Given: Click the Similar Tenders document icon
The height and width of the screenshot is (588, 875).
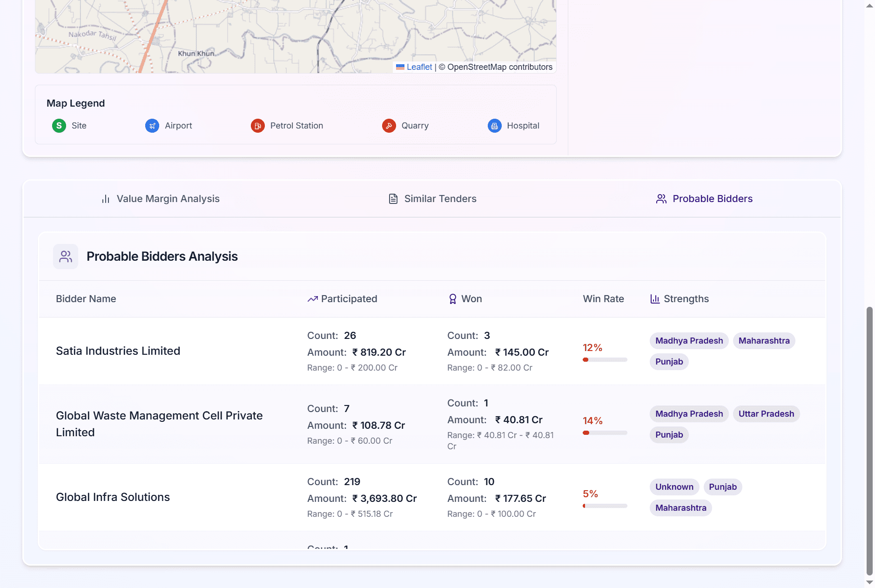Looking at the screenshot, I should [393, 199].
